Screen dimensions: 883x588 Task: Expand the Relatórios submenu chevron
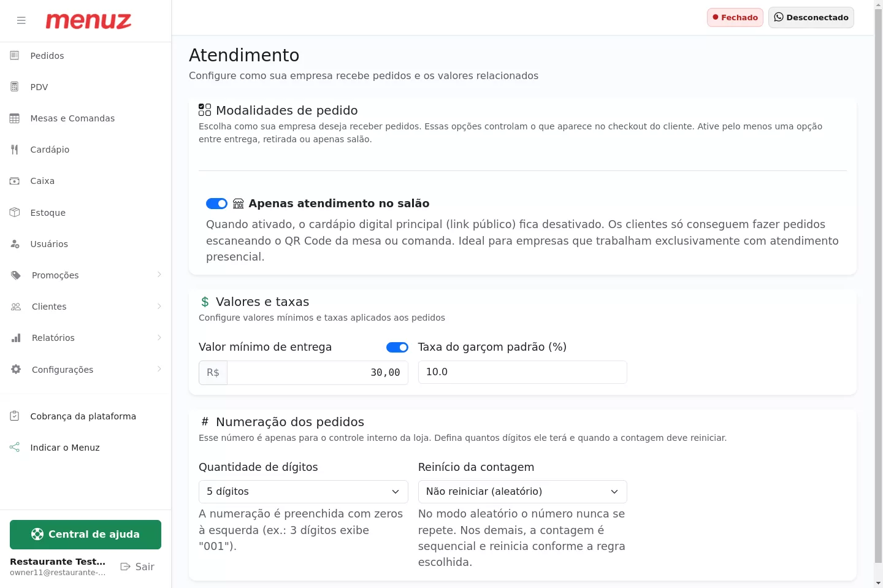(159, 337)
